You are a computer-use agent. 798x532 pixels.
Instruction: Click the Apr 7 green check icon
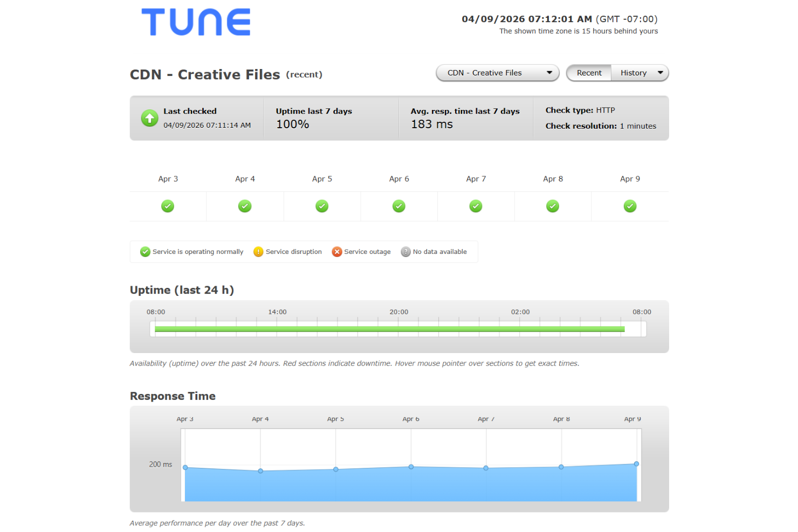click(476, 206)
